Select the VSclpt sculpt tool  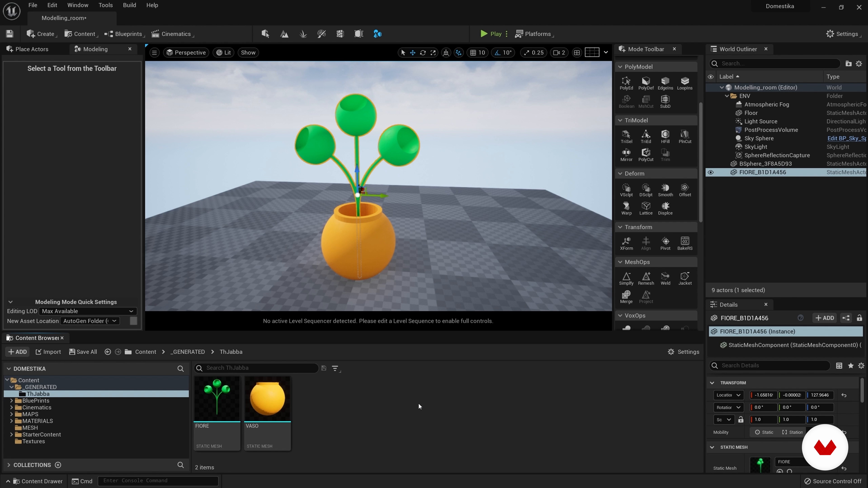626,190
